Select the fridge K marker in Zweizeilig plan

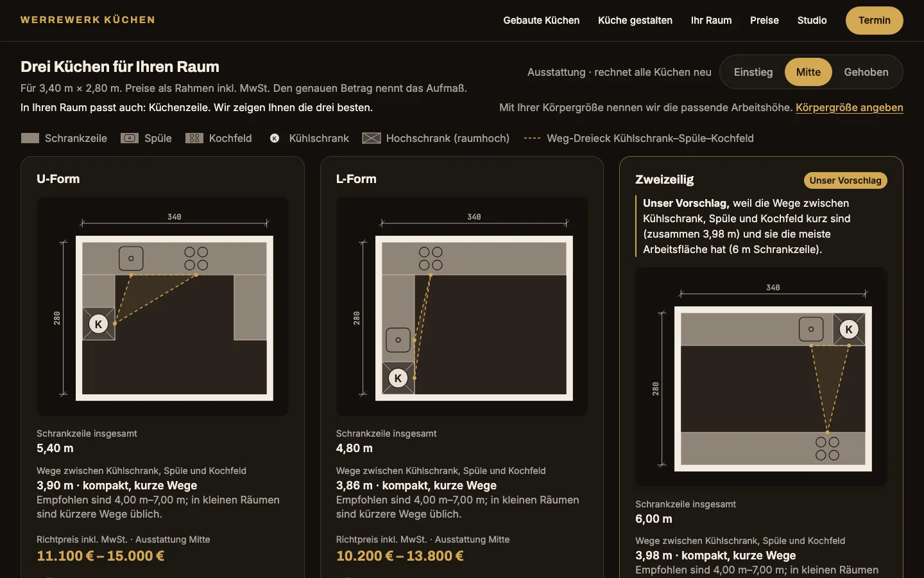pos(849,329)
